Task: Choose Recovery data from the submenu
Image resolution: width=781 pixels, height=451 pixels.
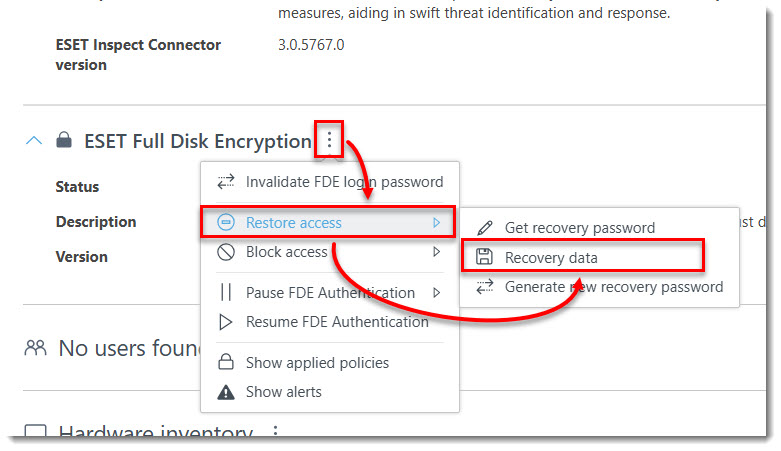Action: tap(583, 257)
